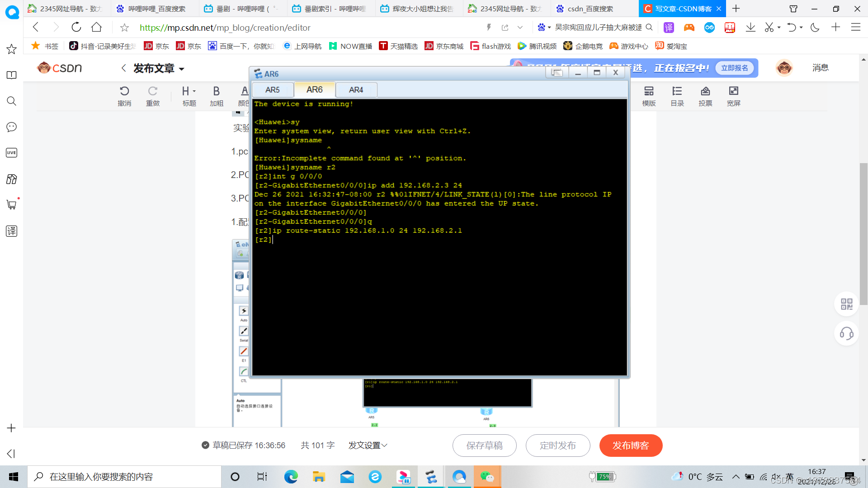Viewport: 868px width, 488px height.
Task: Open WeChat from the taskbar
Action: (x=487, y=477)
